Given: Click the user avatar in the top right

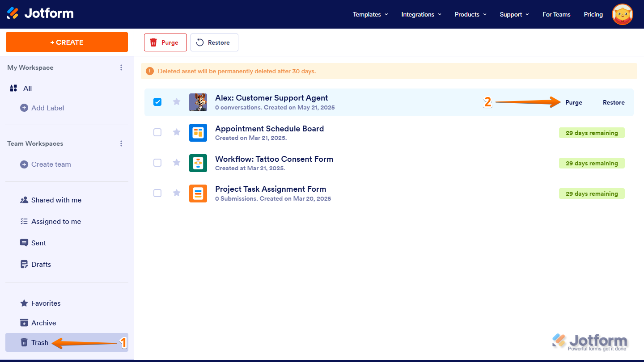Looking at the screenshot, I should coord(623,14).
